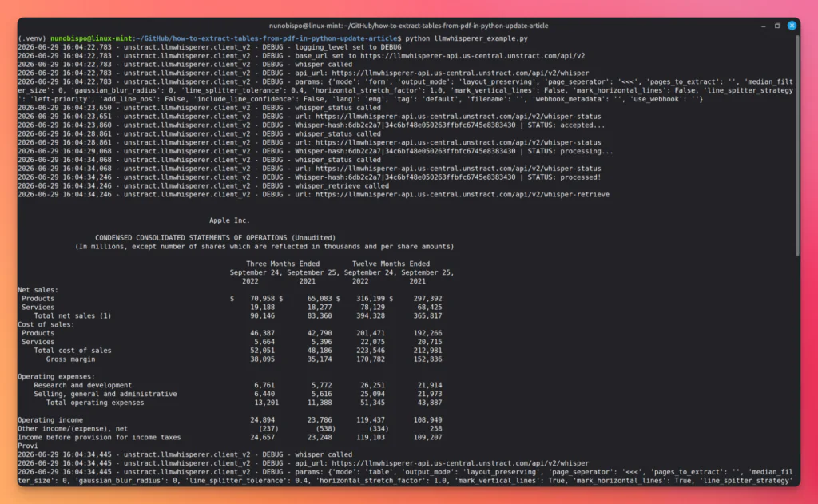
Task: Click the 'Three Months Ended' column header
Action: pyautogui.click(x=283, y=264)
